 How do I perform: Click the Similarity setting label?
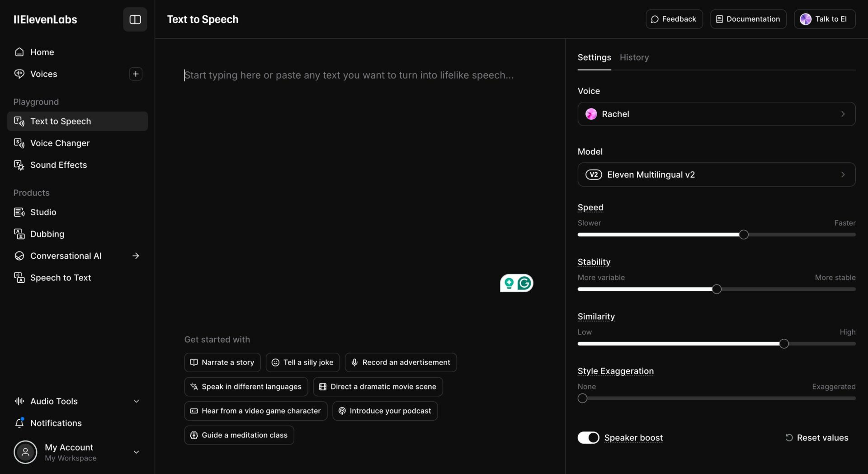point(596,317)
